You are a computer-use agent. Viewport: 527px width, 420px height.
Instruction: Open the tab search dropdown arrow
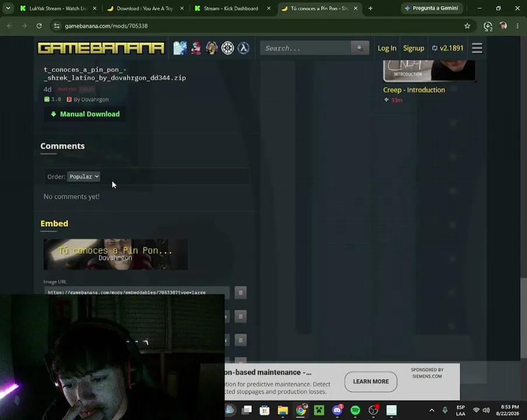(8, 8)
